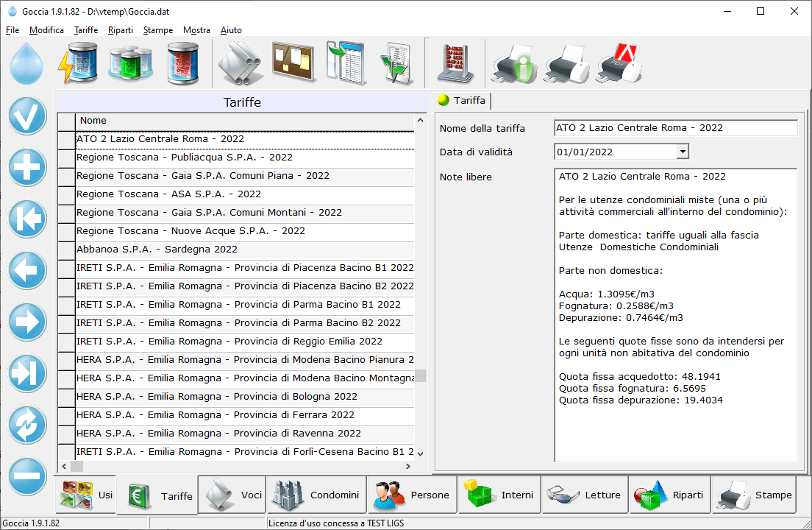Select IRETI Provincia di Piacenza Bacino B1 row
Image resolution: width=812 pixels, height=530 pixels.
coord(245,268)
